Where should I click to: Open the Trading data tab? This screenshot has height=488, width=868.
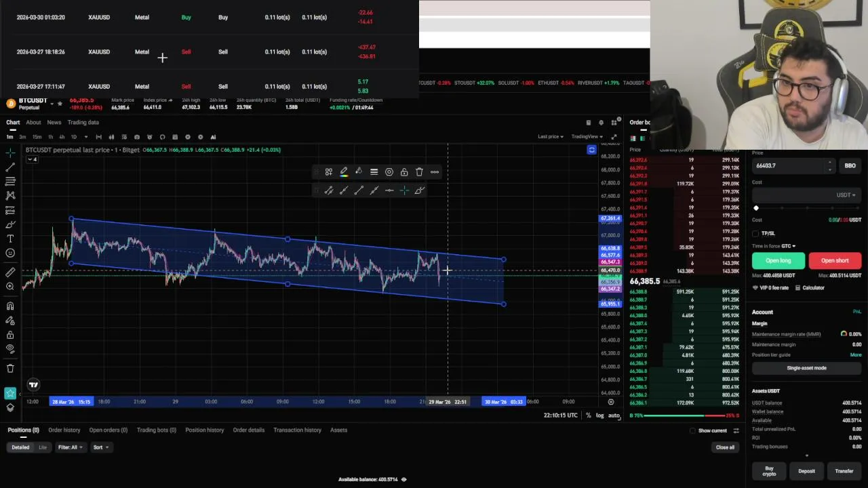pyautogui.click(x=83, y=123)
